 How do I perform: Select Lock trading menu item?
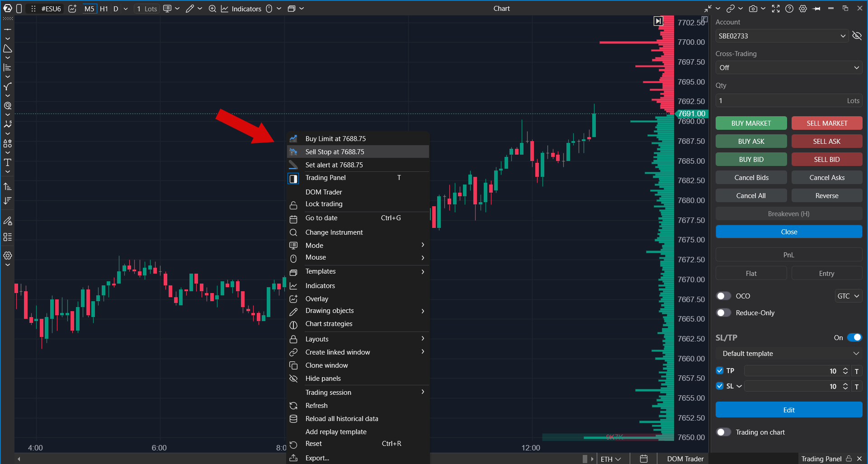click(358, 204)
